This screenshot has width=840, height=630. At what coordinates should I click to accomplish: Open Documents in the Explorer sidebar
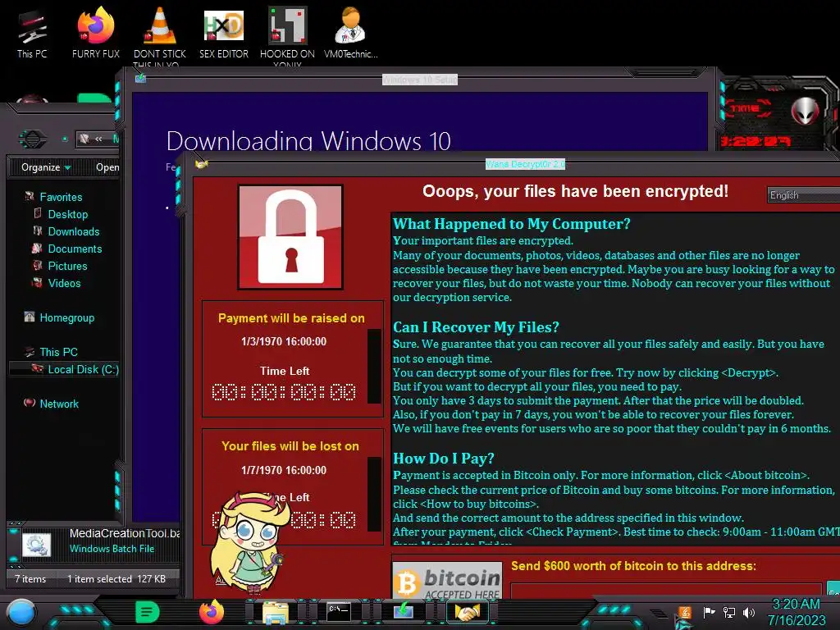click(x=75, y=249)
